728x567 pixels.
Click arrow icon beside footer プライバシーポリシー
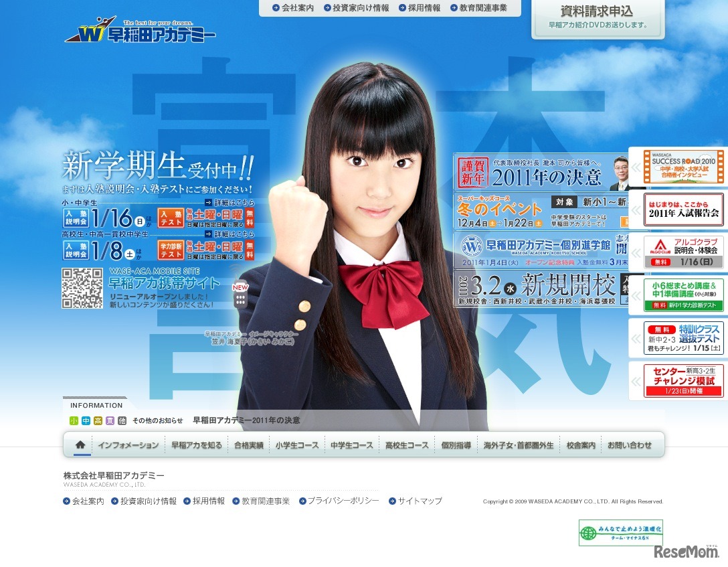[x=302, y=501]
